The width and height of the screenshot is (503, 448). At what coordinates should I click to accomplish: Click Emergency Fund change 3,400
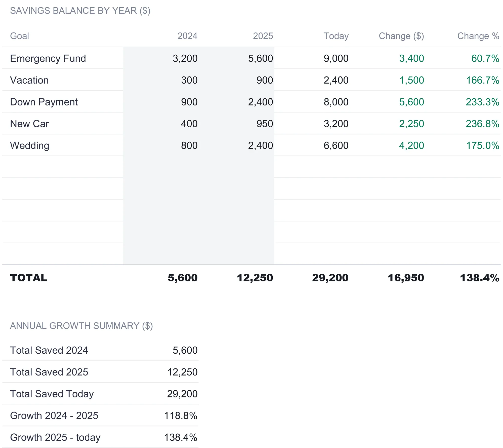coord(411,58)
